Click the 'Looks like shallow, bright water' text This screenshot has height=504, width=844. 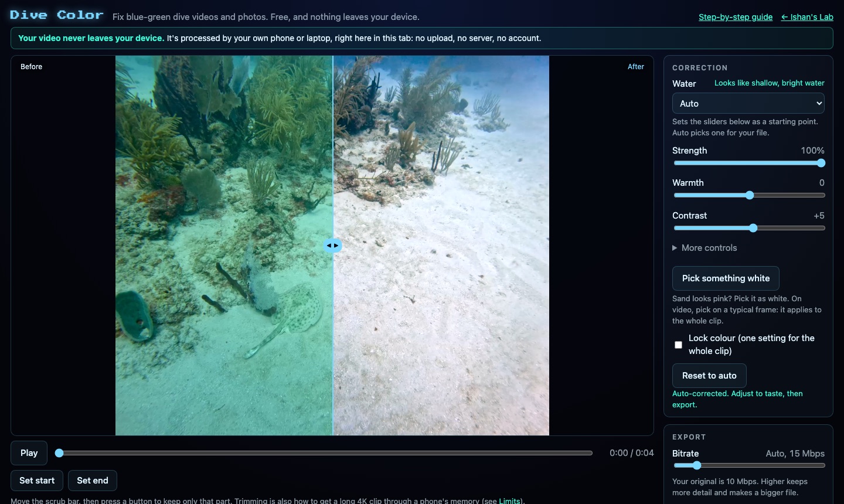pos(769,83)
